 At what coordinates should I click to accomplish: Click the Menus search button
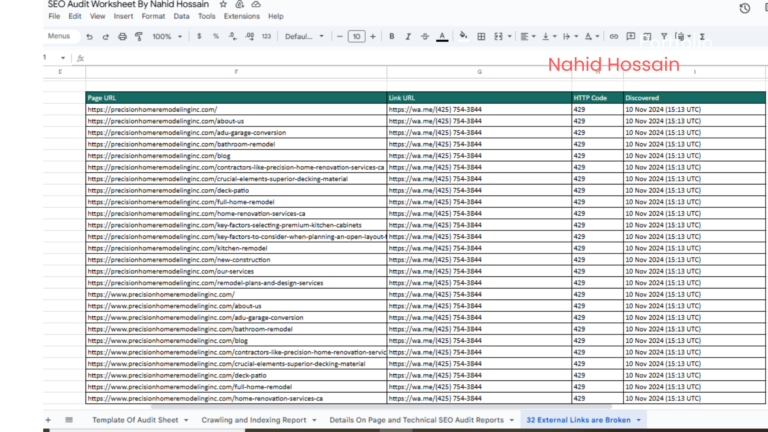[x=58, y=36]
